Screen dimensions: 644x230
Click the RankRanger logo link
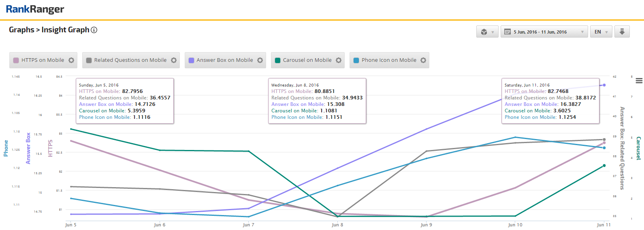pos(35,9)
